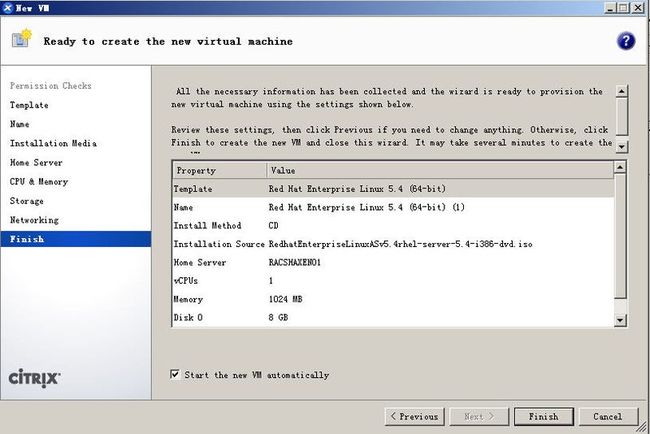Click description text scrollbar down arrow
The height and width of the screenshot is (434, 650).
(x=621, y=146)
